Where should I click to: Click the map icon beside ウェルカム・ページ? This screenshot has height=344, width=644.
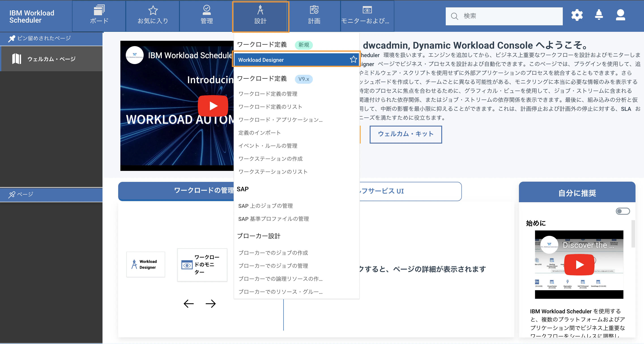coord(17,59)
